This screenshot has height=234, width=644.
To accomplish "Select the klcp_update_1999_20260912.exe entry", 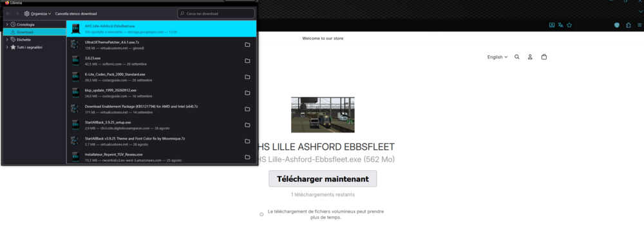I will click(162, 93).
